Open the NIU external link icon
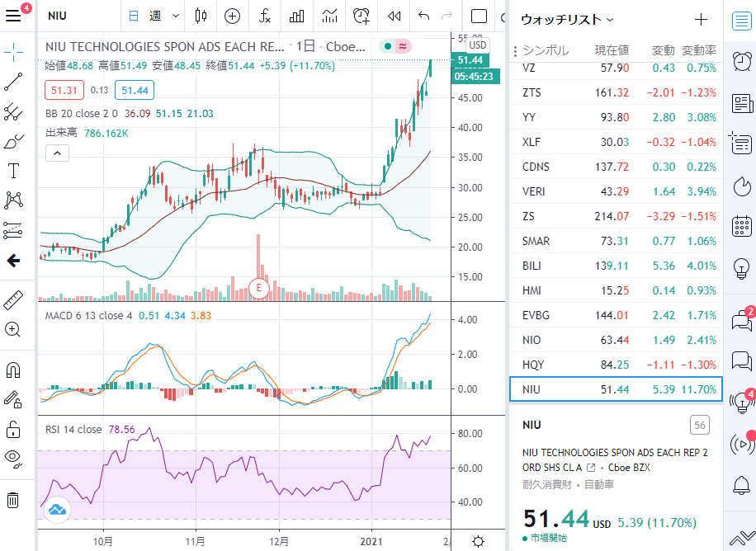Image resolution: width=756 pixels, height=551 pixels. click(591, 468)
